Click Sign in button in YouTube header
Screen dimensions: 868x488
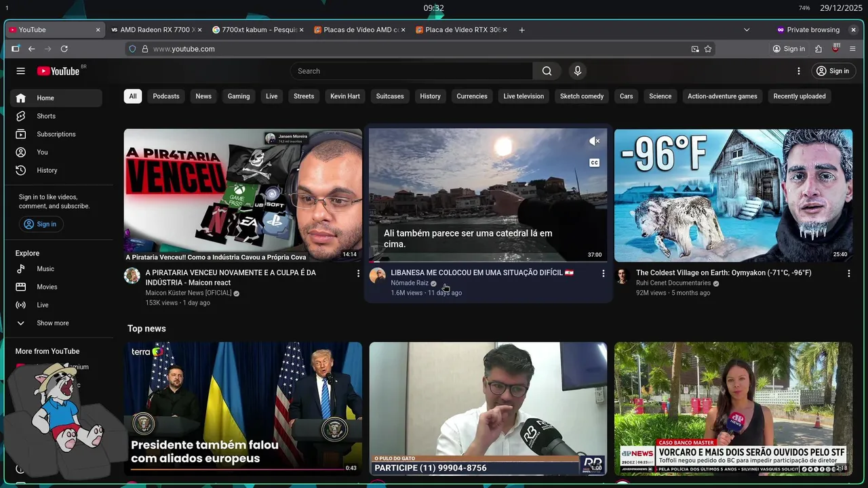pyautogui.click(x=833, y=71)
